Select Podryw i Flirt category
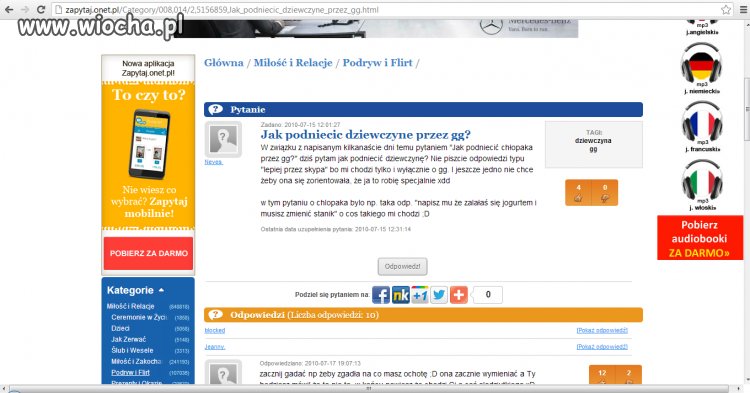 coord(130,372)
